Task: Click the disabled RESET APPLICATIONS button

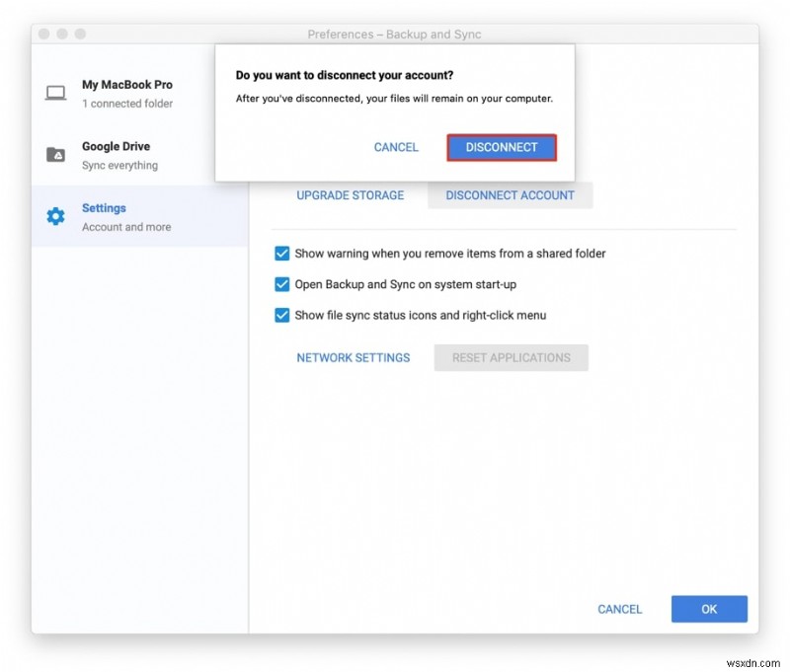Action: (511, 357)
